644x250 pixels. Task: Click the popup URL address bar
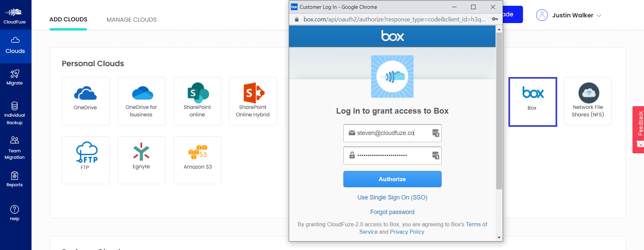(x=395, y=19)
